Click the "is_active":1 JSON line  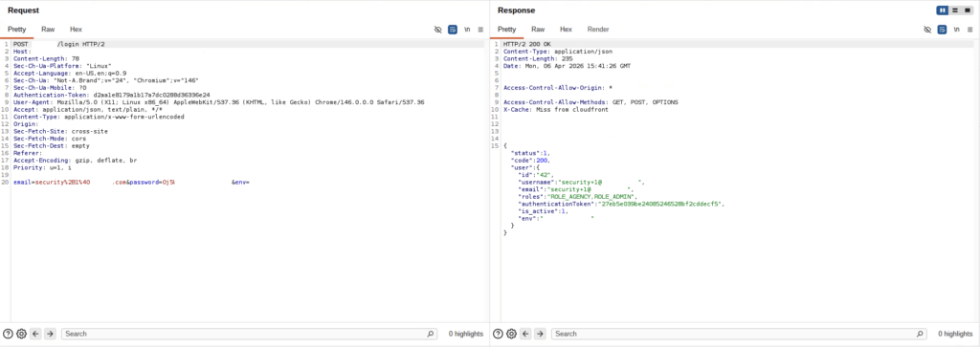[544, 211]
